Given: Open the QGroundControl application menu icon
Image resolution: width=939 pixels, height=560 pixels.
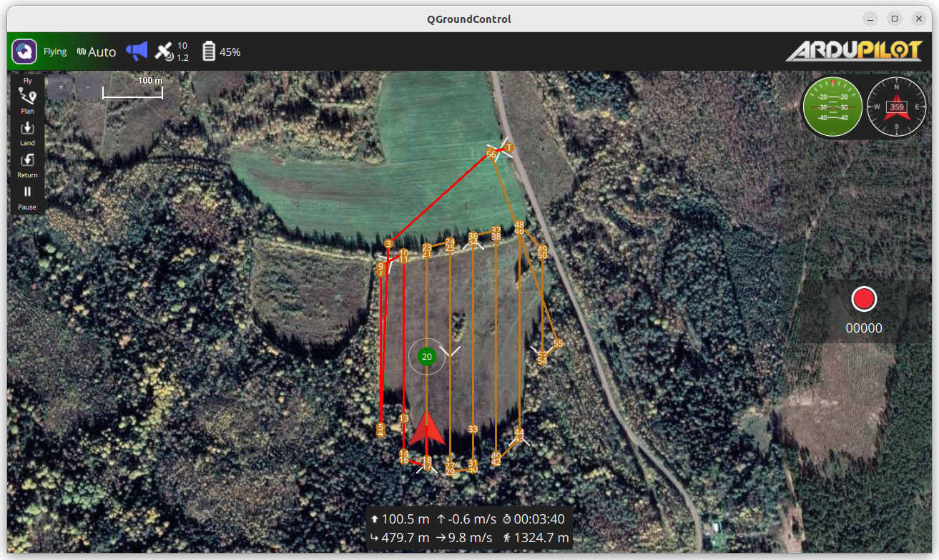Looking at the screenshot, I should (24, 51).
